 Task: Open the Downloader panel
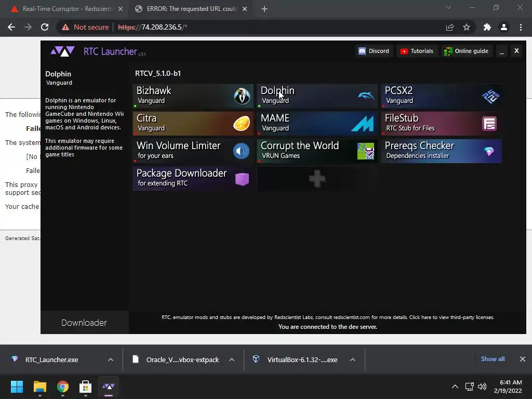coord(84,322)
